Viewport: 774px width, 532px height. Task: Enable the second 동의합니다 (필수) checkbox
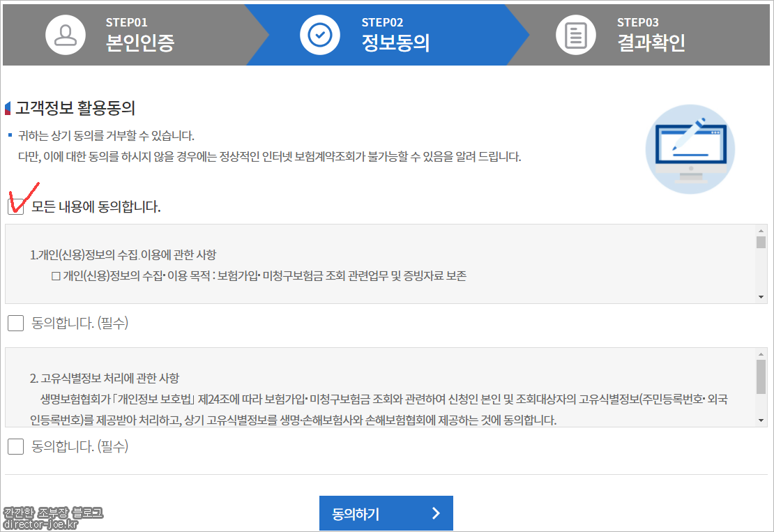coord(15,446)
